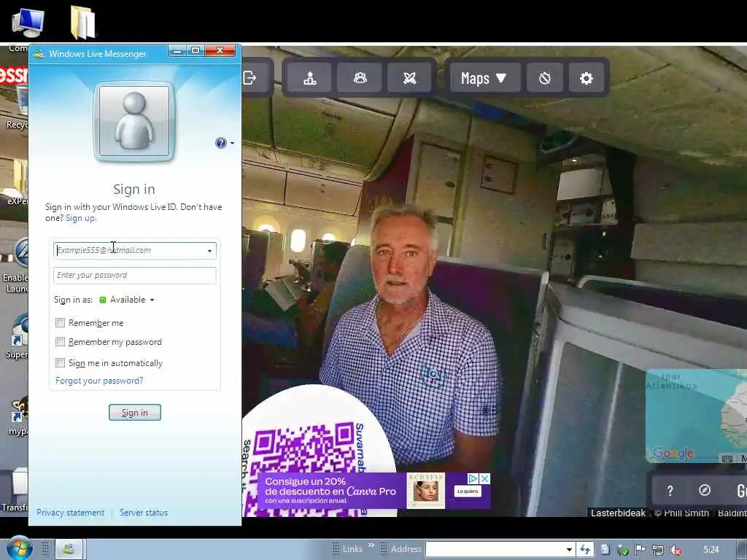Image resolution: width=747 pixels, height=560 pixels.
Task: Click Forgot your password link
Action: point(99,381)
